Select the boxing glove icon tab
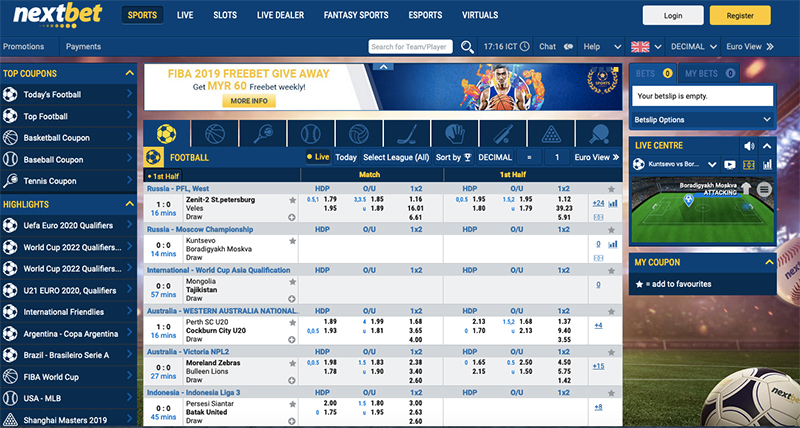The width and height of the screenshot is (800, 428). (x=455, y=134)
